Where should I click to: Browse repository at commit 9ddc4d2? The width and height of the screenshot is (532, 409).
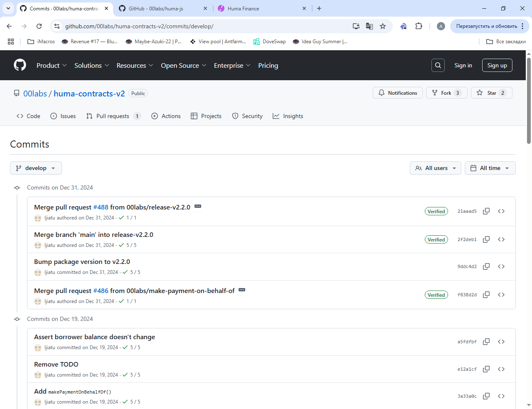point(501,266)
